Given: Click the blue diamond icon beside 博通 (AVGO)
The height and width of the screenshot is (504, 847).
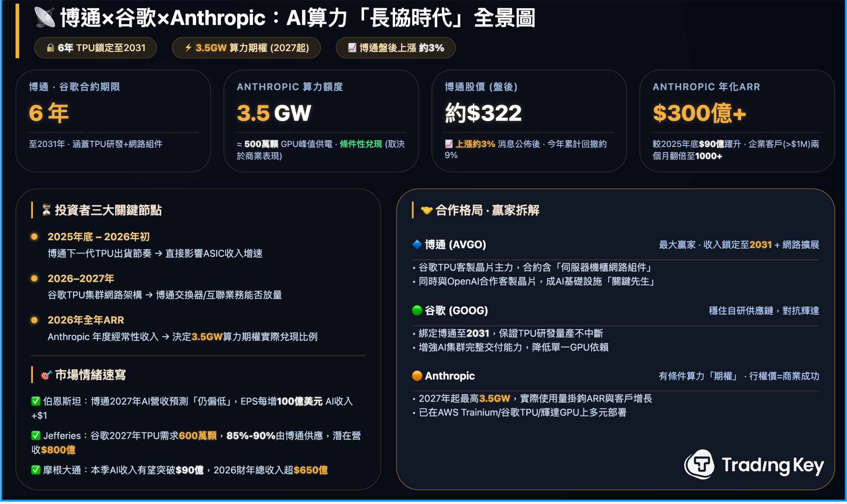Looking at the screenshot, I should (417, 245).
